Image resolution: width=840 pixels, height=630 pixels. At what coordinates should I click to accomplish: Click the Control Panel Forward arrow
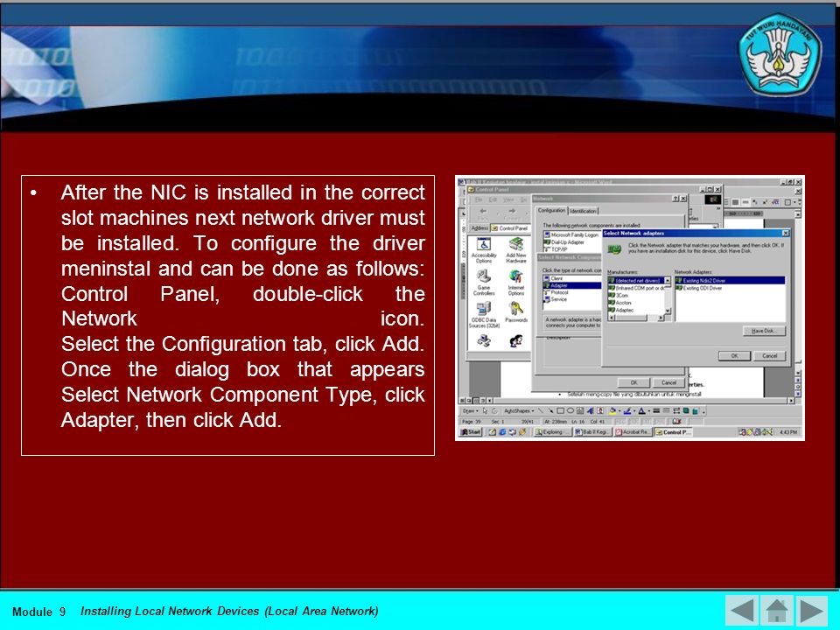(x=512, y=213)
